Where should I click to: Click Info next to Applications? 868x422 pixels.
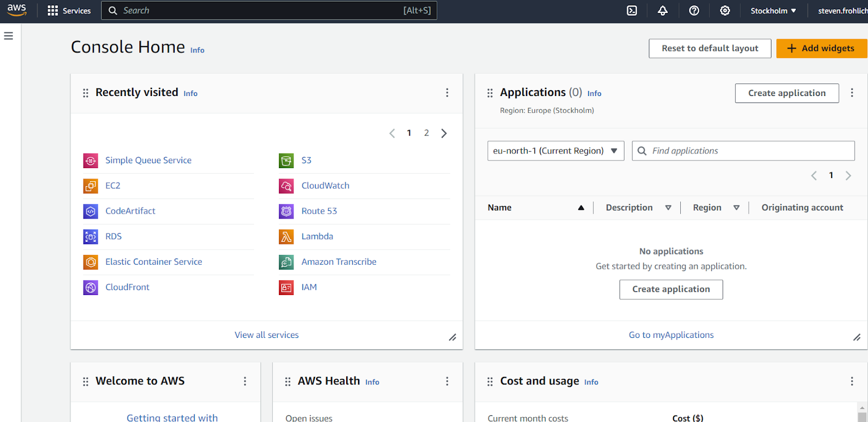pyautogui.click(x=594, y=93)
